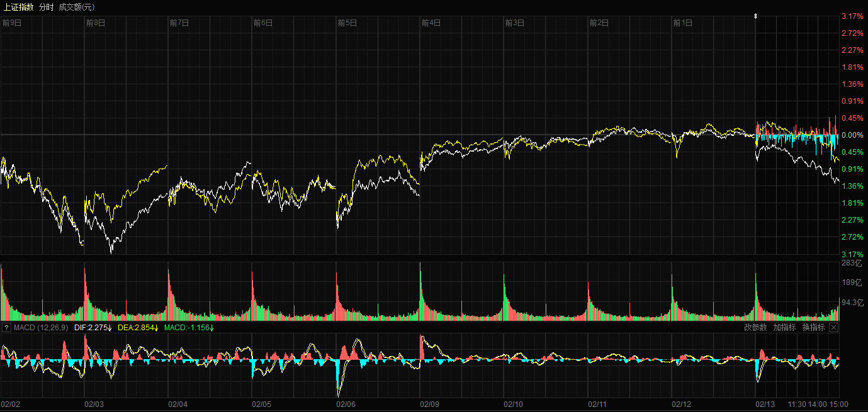This screenshot has width=868, height=412.
Task: Click the resize arrow marker above chart
Action: tap(756, 16)
